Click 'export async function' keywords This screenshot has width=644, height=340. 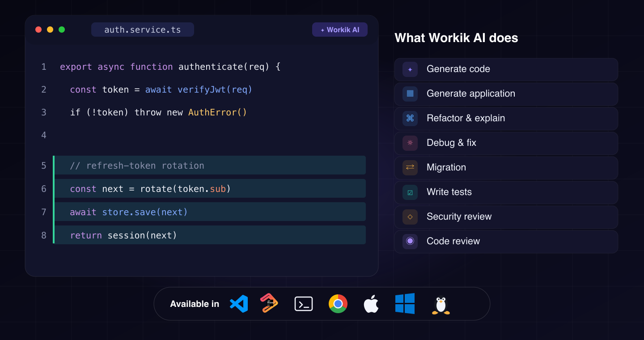[116, 67]
